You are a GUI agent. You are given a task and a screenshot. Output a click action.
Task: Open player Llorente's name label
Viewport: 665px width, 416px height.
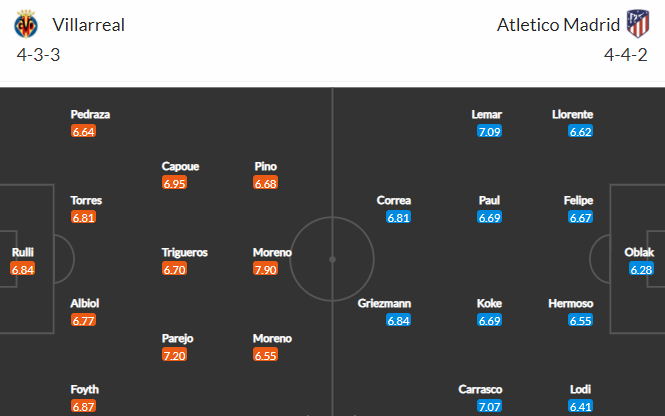coord(573,114)
